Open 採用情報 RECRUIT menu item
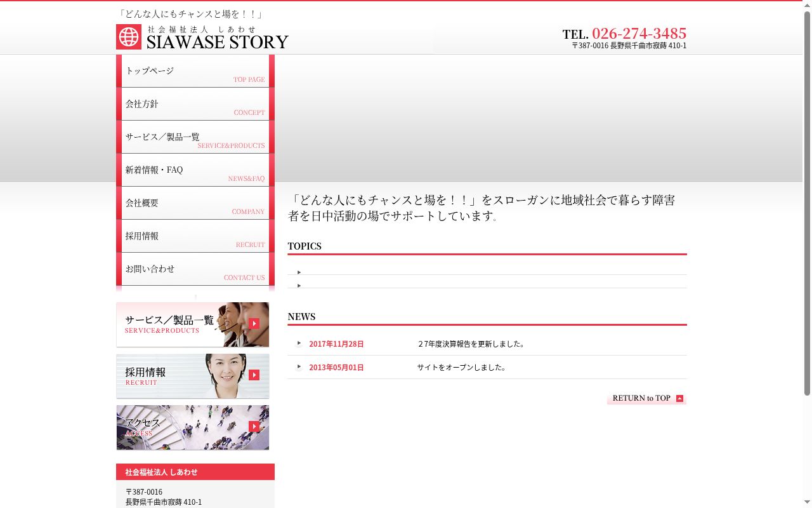Viewport: 812px width, 508px height. tap(195, 236)
